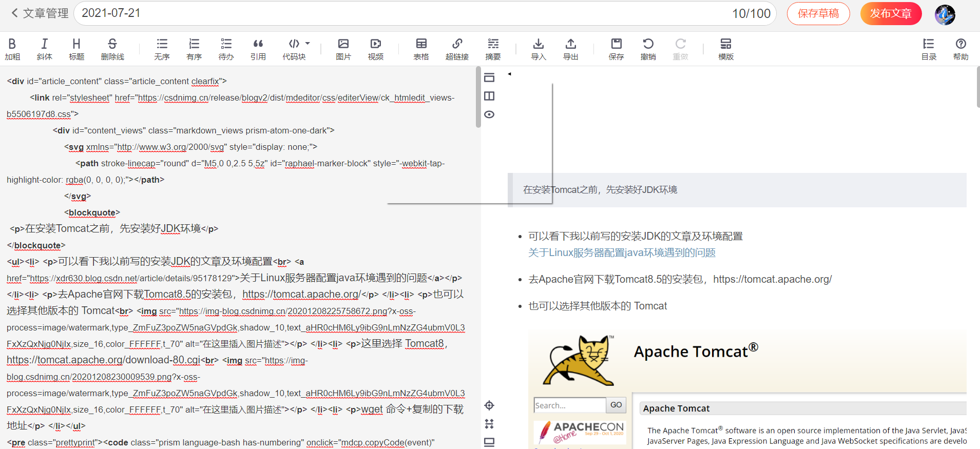Show the table of contents (目录)

click(x=929, y=49)
